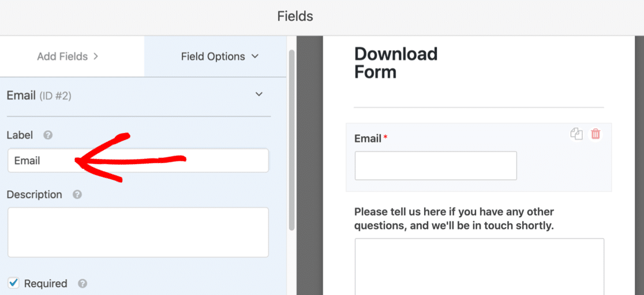
Task: Click the Email input box in form preview
Action: (436, 166)
